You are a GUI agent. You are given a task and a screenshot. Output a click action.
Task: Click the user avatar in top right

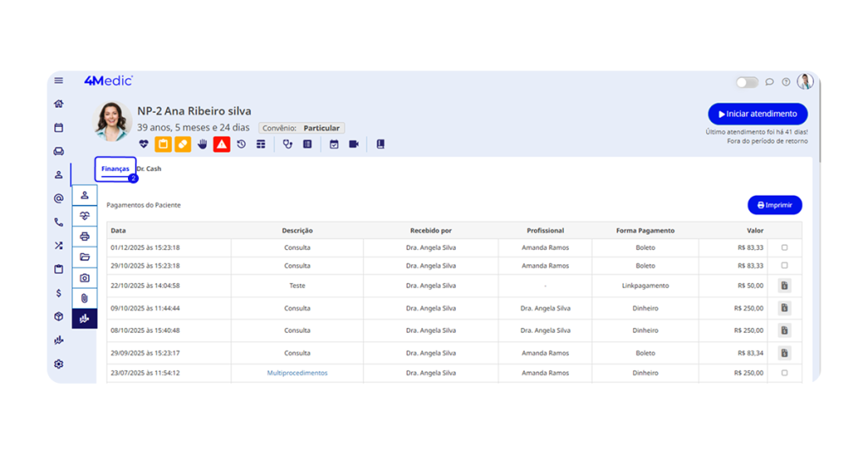click(x=804, y=81)
